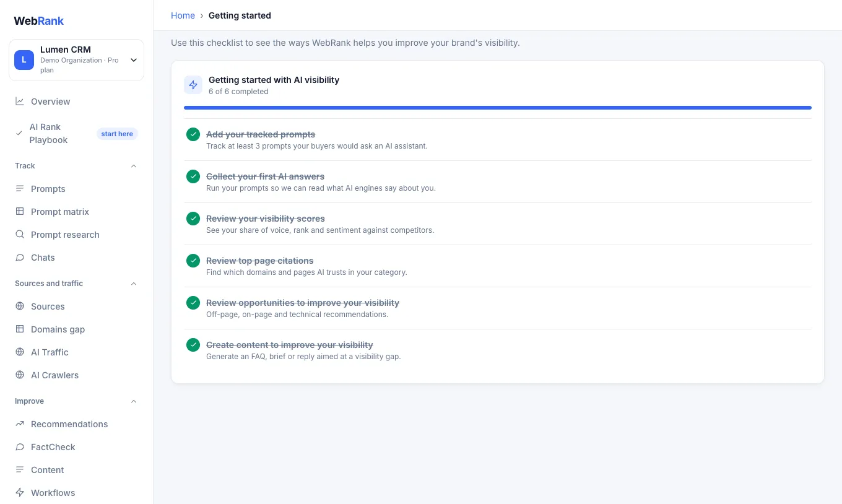Click the '6 of 6 completed' text
Viewport: 842px width, 504px height.
pos(238,92)
